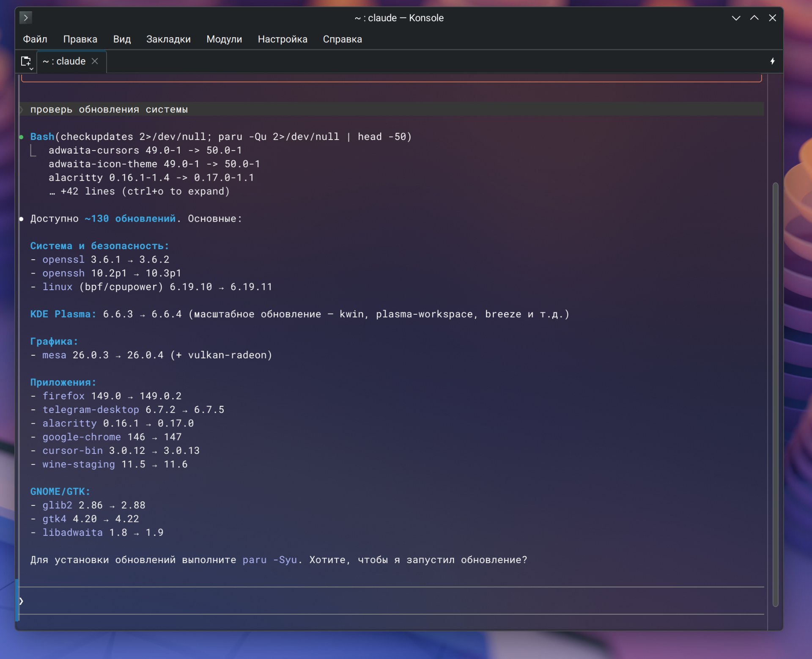812x659 pixels.
Task: Open the Вид menu
Action: (122, 39)
